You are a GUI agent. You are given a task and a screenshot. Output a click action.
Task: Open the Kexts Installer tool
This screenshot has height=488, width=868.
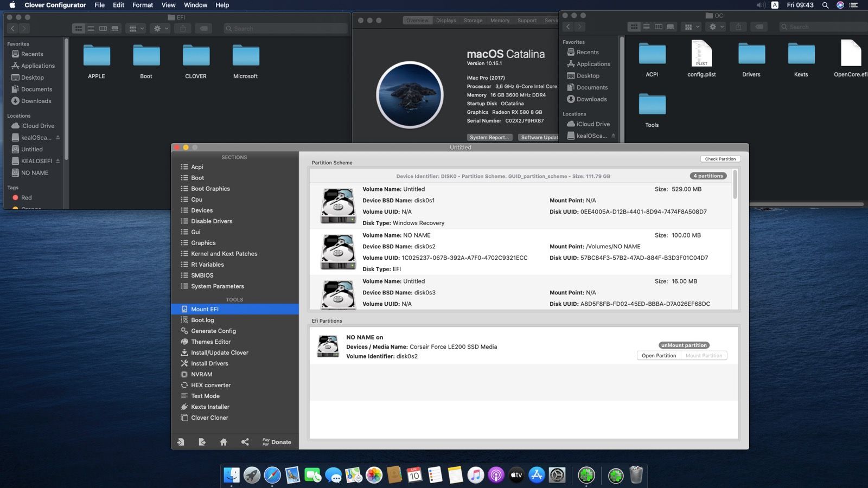[x=210, y=407]
